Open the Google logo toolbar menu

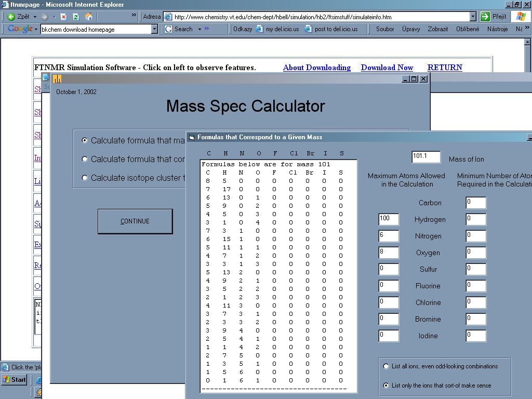click(x=22, y=29)
